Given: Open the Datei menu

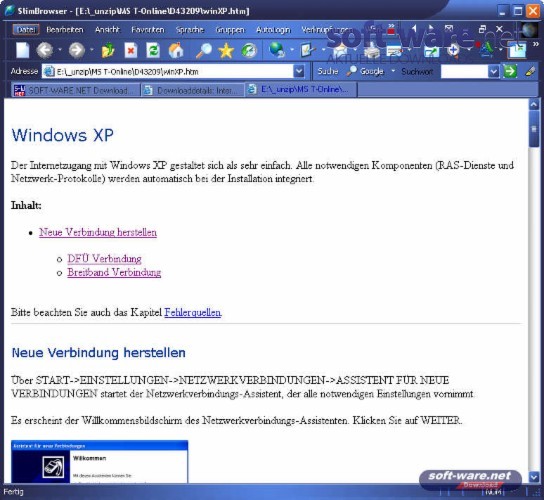Looking at the screenshot, I should 26,30.
